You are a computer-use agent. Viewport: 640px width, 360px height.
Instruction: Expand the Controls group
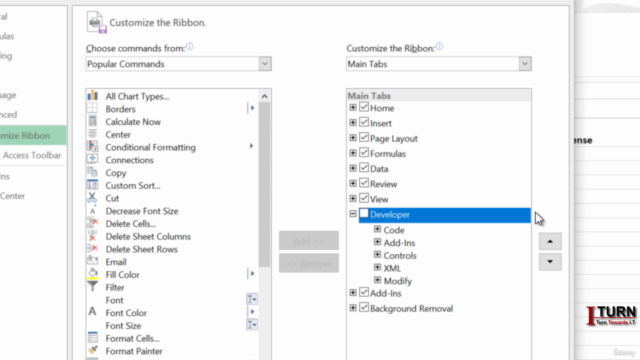coord(377,255)
